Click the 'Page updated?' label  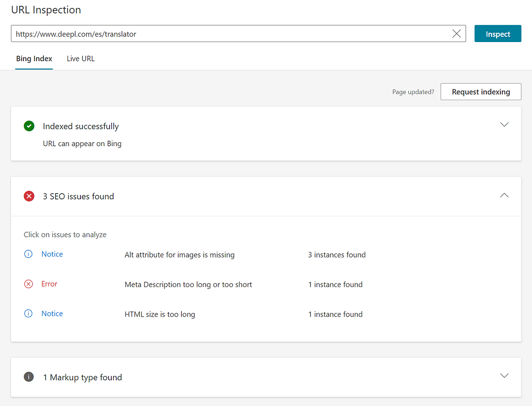click(x=413, y=92)
